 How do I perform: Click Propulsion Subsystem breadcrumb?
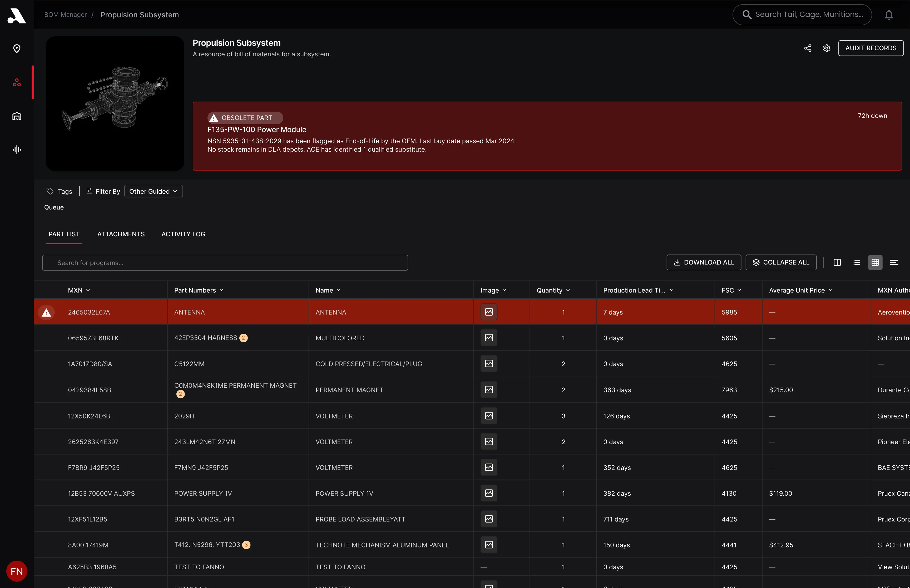(x=139, y=14)
